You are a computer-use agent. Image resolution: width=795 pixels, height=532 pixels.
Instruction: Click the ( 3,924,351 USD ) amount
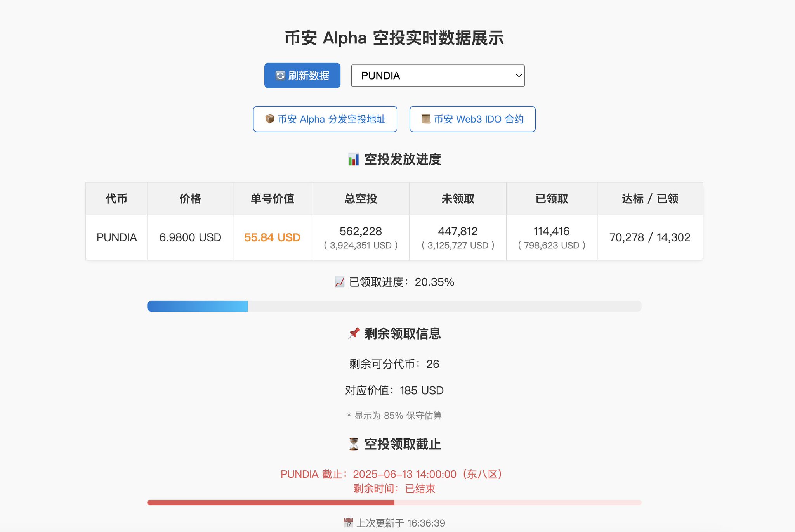pos(361,245)
